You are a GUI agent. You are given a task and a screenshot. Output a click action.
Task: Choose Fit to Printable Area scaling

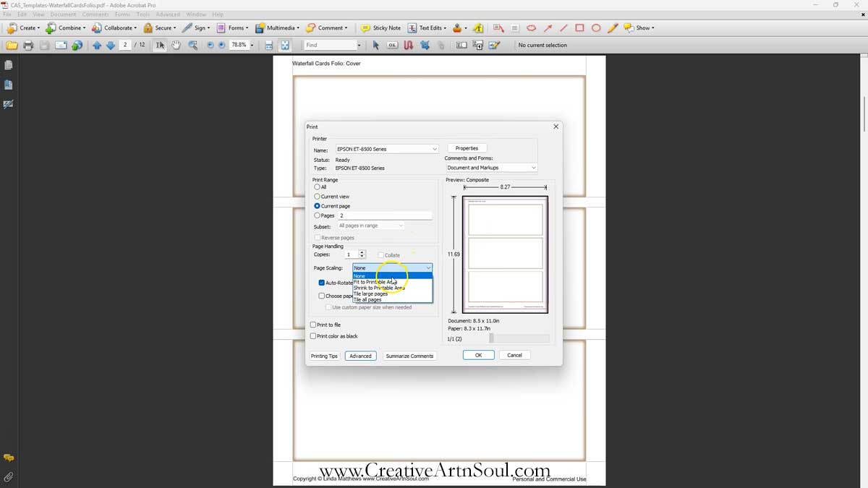[392, 282]
